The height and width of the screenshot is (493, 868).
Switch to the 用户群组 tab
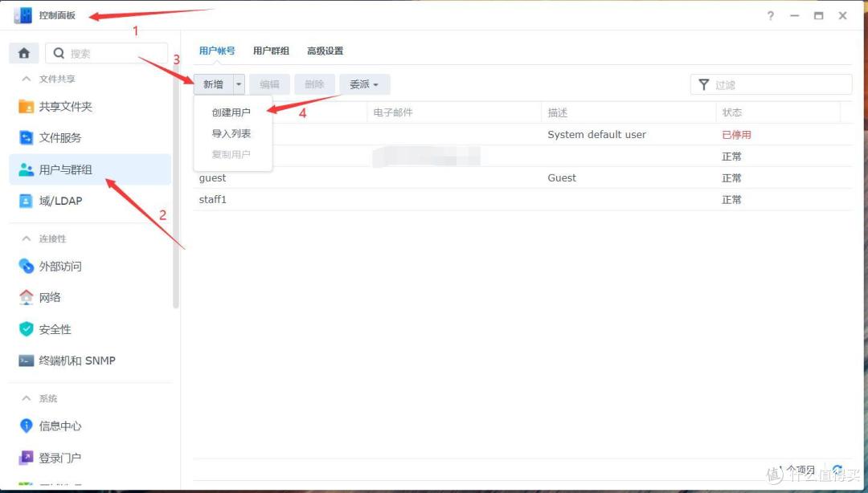pyautogui.click(x=272, y=51)
